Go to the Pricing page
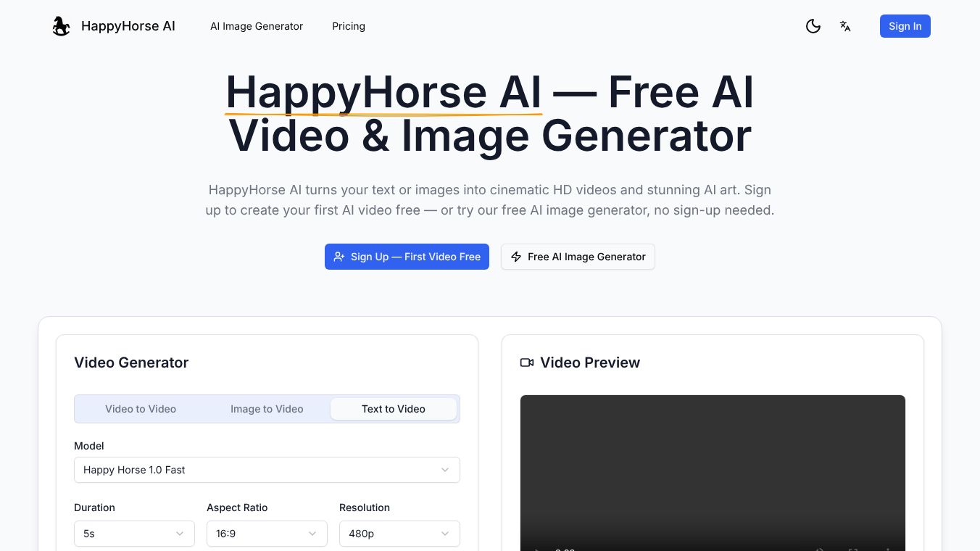Image resolution: width=980 pixels, height=551 pixels. (x=349, y=26)
